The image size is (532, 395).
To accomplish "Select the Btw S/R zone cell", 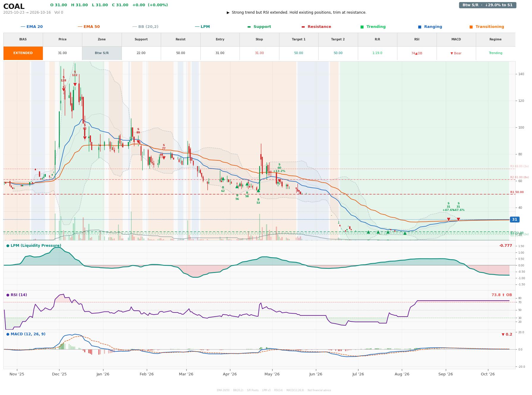I will pos(102,53).
